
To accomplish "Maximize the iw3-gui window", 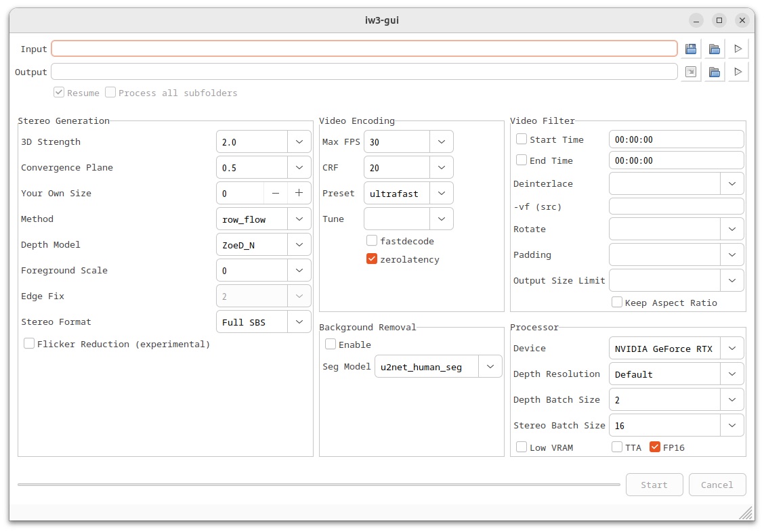I will tap(719, 20).
